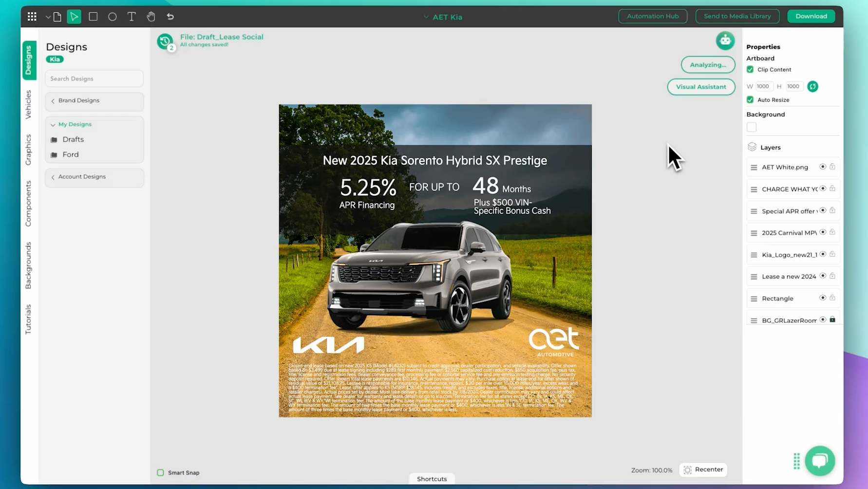Switch to the Graphics sidebar tab

(x=28, y=150)
